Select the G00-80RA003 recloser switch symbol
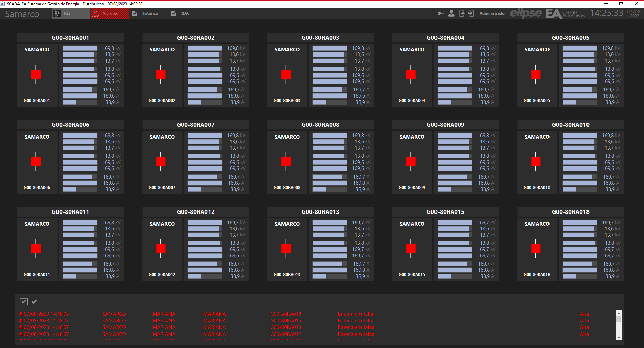Screen dimensions: 644x348 click(x=286, y=74)
